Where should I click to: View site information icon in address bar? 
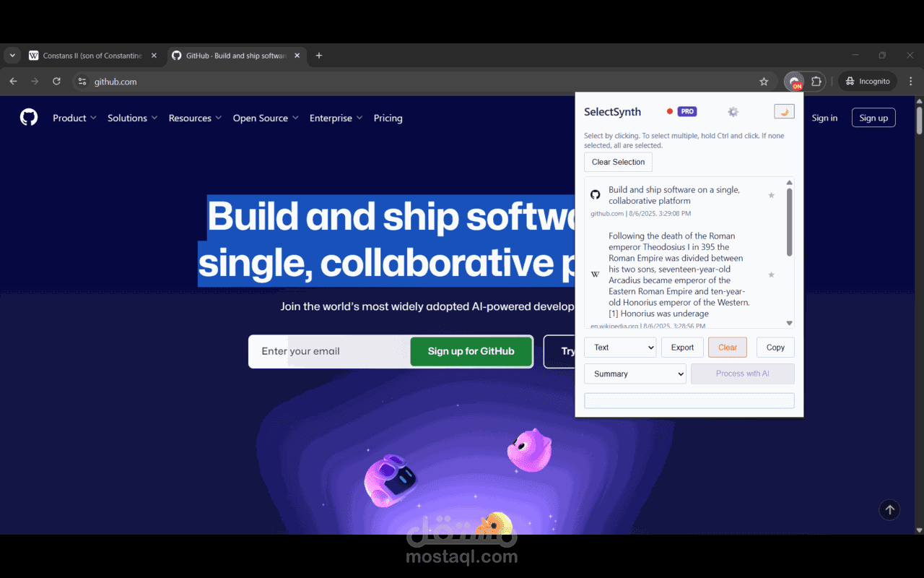click(x=82, y=82)
